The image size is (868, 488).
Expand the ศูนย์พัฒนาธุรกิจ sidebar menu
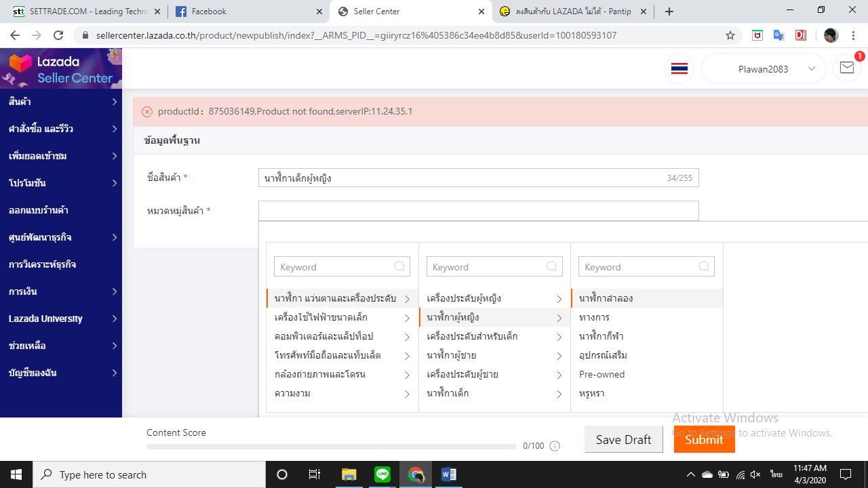click(61, 237)
